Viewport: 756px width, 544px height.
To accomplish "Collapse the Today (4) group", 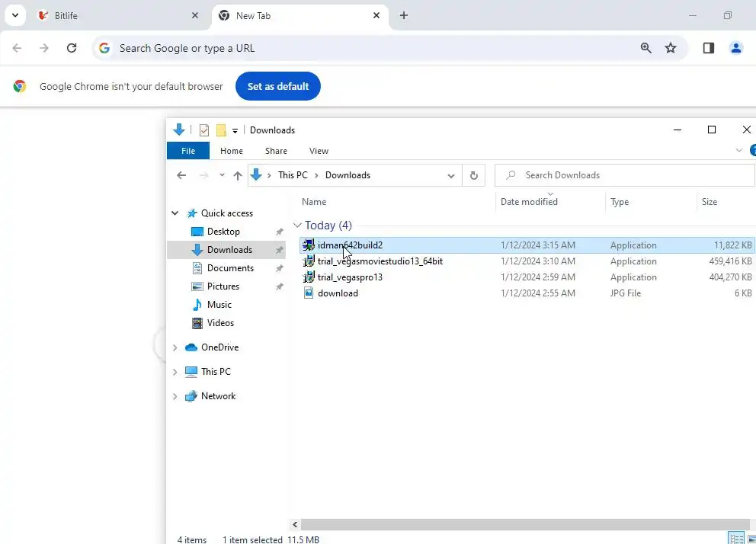I will pos(297,225).
